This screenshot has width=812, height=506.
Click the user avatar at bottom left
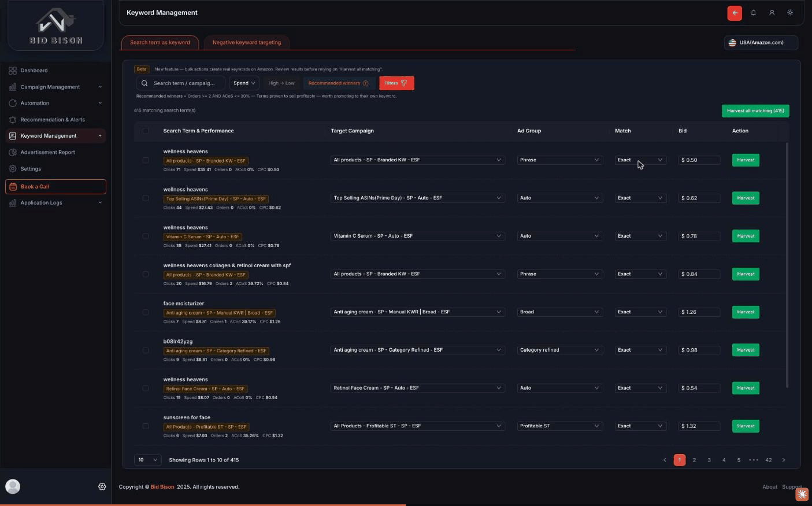[x=13, y=486]
